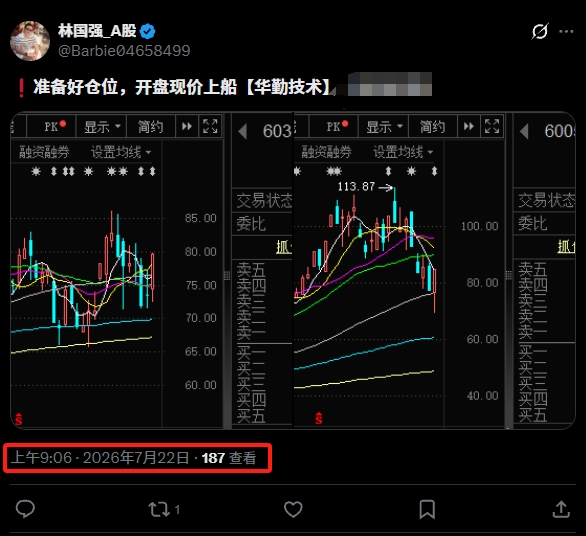Click 委比 label in middle order panel
The height and width of the screenshot is (536, 586).
(x=251, y=224)
